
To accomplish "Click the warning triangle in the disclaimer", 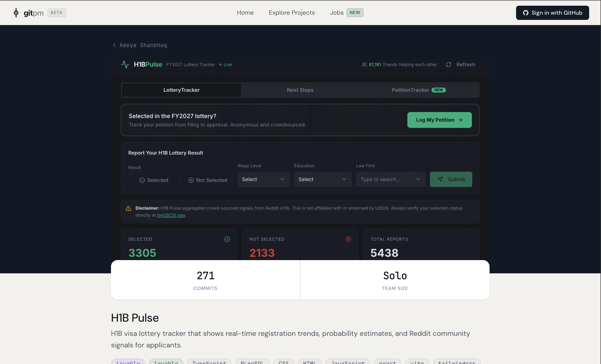I will [x=128, y=208].
